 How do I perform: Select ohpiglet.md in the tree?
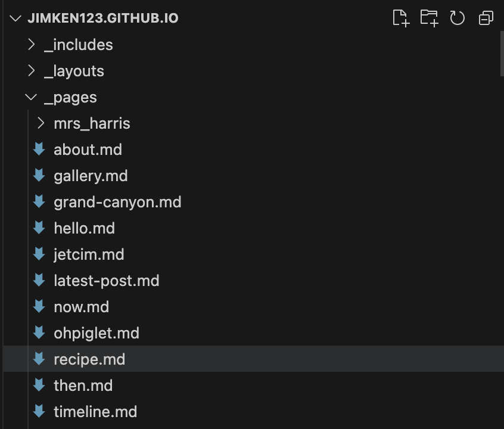[x=97, y=333]
